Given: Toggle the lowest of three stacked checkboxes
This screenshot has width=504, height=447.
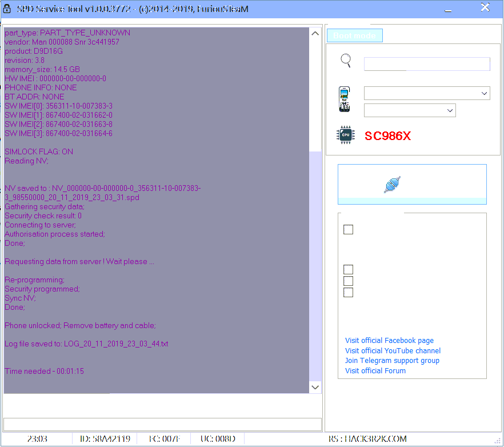Looking at the screenshot, I should coord(348,293).
